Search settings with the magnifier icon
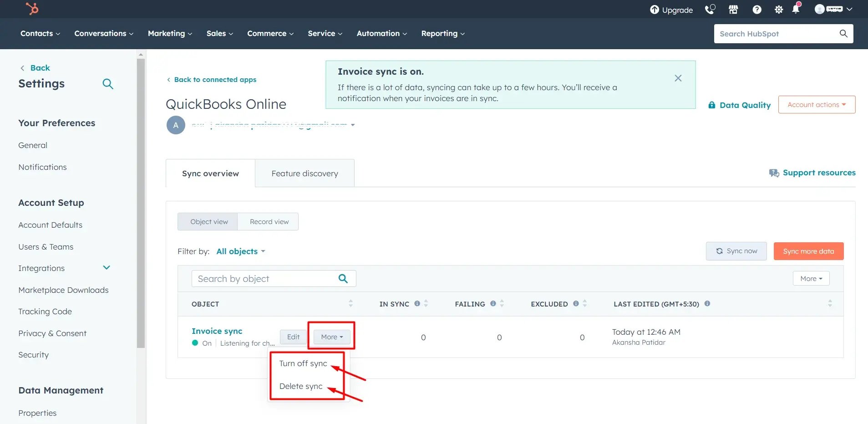Image resolution: width=868 pixels, height=424 pixels. click(x=108, y=84)
